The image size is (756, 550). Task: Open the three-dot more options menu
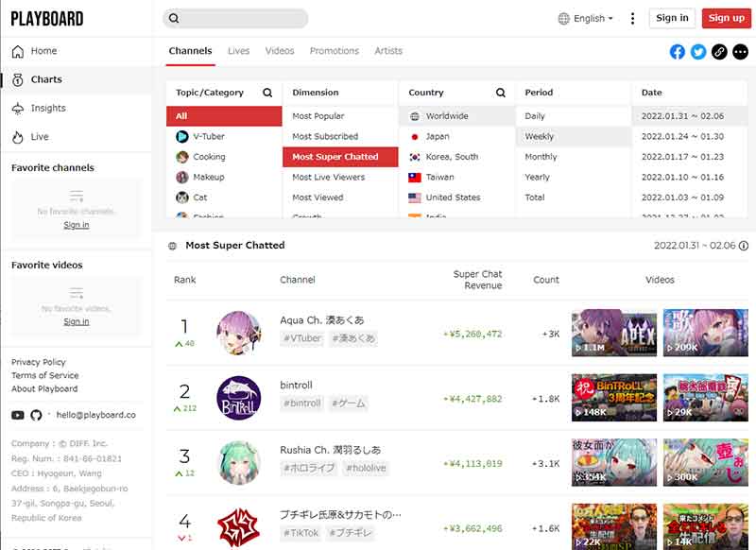click(632, 18)
